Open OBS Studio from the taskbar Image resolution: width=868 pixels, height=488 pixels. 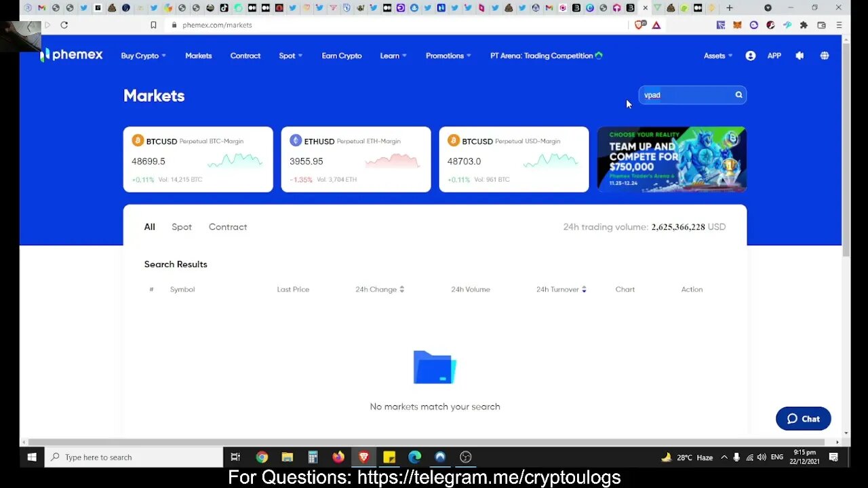[465, 457]
